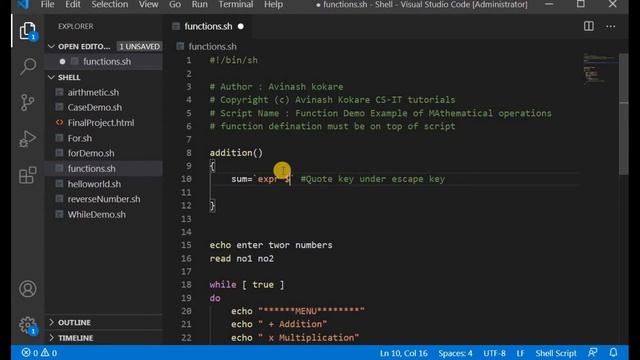The width and height of the screenshot is (640, 360).
Task: Click the Split Editor Right icon
Action: pos(589,26)
